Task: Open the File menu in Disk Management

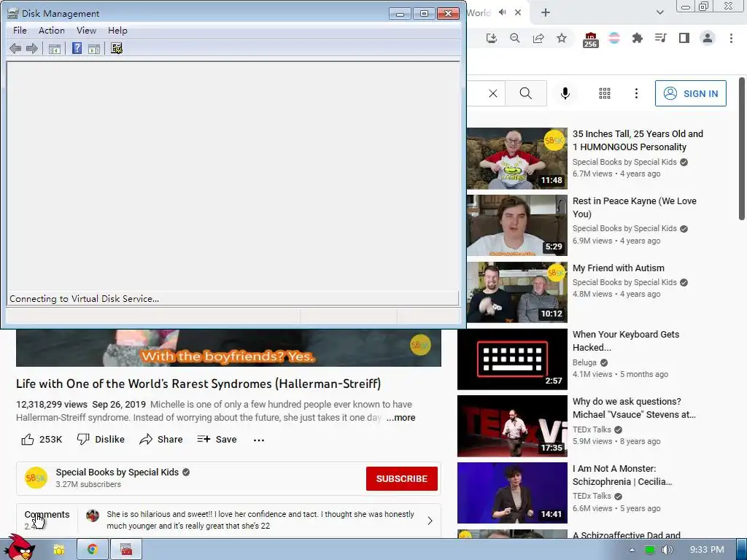Action: coord(20,31)
